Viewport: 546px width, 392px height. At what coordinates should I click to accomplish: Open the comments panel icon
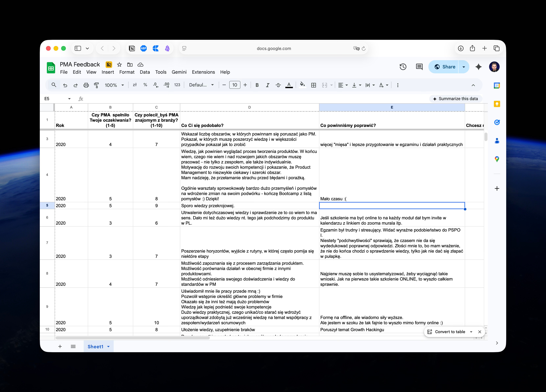(419, 67)
